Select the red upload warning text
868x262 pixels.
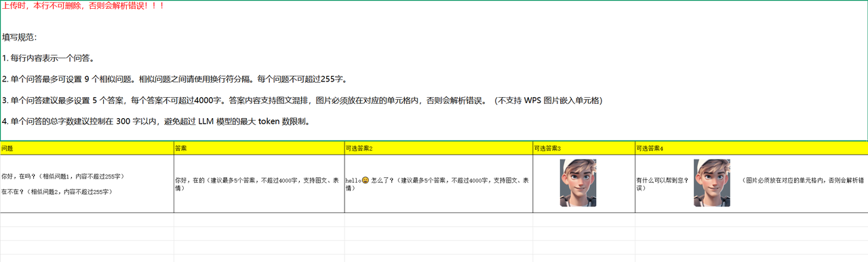point(83,6)
